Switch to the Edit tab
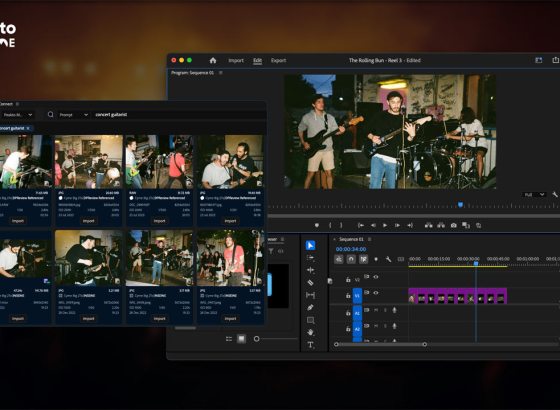 point(258,60)
